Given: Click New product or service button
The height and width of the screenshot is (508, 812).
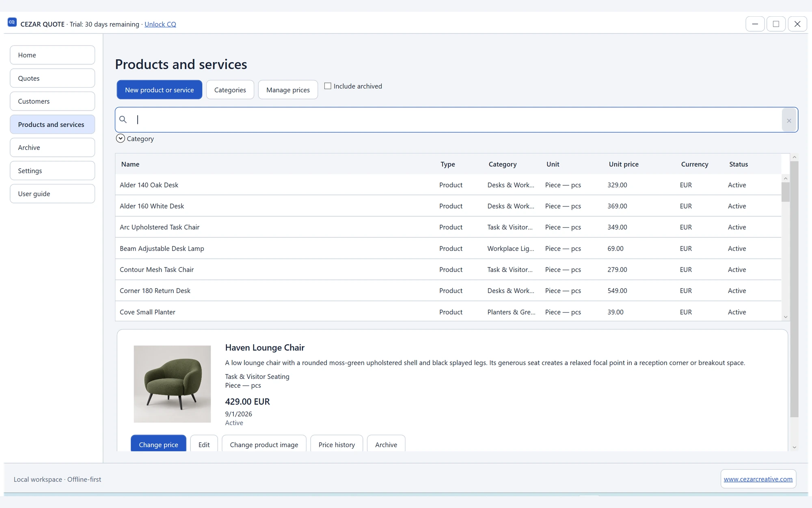Looking at the screenshot, I should pos(160,90).
